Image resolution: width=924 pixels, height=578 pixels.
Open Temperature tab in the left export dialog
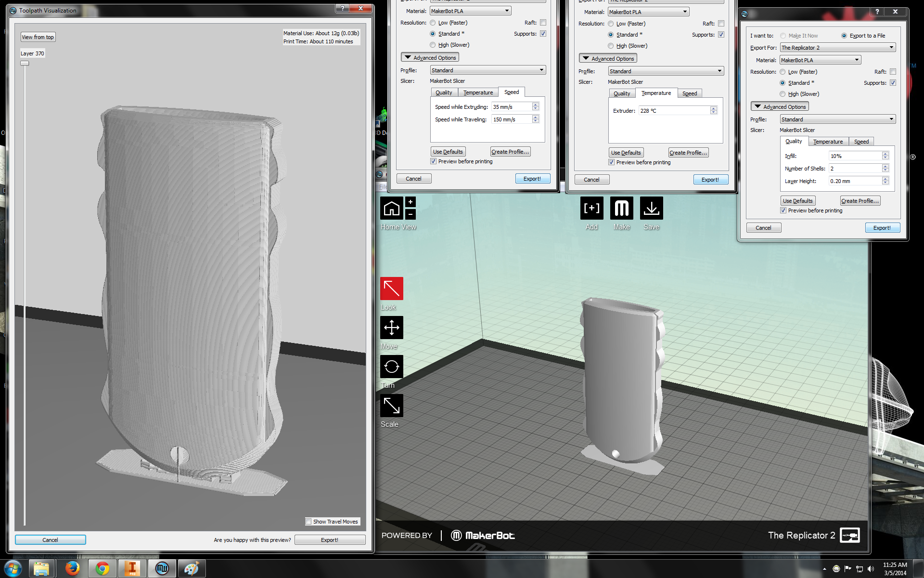pos(478,92)
